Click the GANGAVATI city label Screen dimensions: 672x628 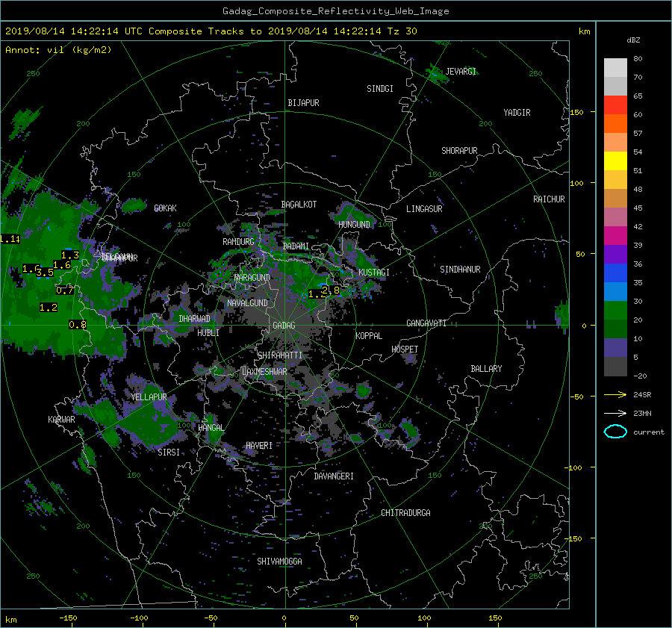coord(426,323)
